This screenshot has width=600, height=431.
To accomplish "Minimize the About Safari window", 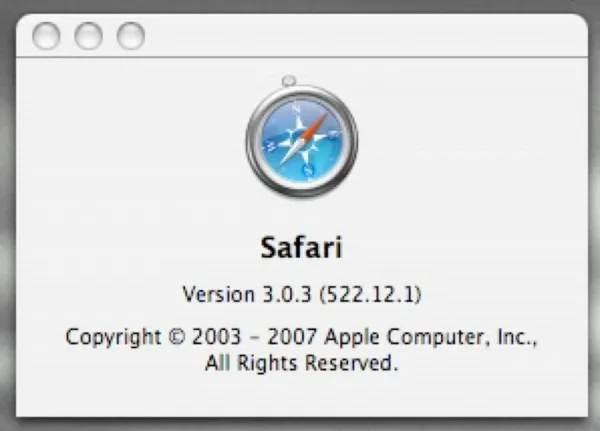I will click(x=88, y=36).
